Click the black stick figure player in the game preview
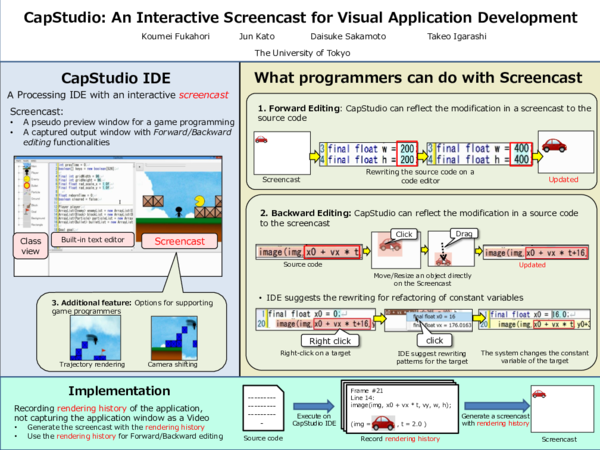This screenshot has width=600, height=450. [179, 212]
